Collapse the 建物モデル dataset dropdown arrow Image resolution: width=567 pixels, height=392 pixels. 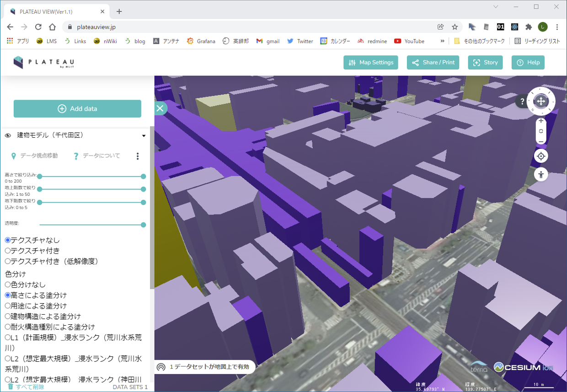(x=144, y=136)
